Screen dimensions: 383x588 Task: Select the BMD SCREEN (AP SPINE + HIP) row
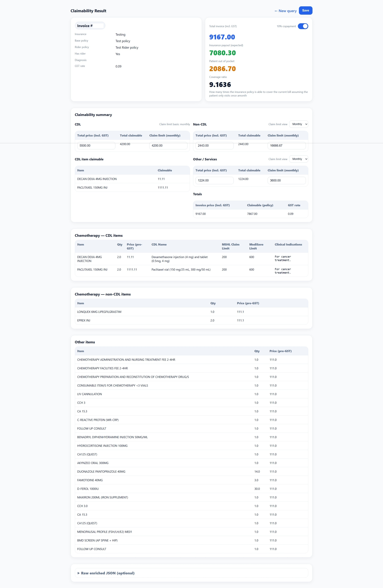click(97, 540)
